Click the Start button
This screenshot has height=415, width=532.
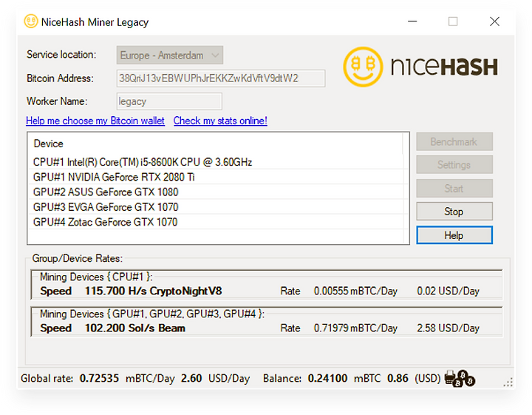pos(454,189)
